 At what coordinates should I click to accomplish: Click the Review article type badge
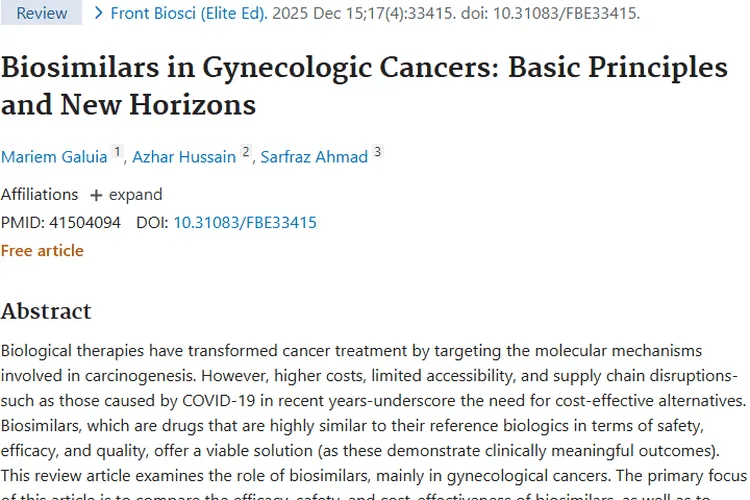[x=42, y=14]
